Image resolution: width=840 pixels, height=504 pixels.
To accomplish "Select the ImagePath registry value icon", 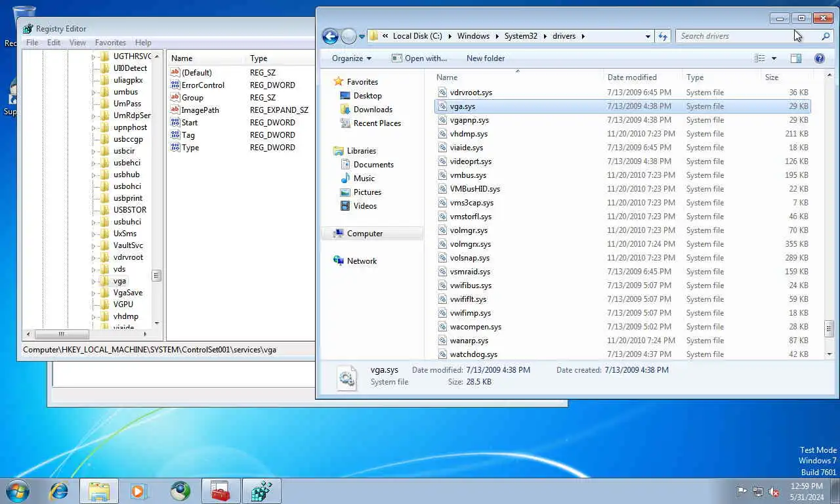I will click(175, 110).
